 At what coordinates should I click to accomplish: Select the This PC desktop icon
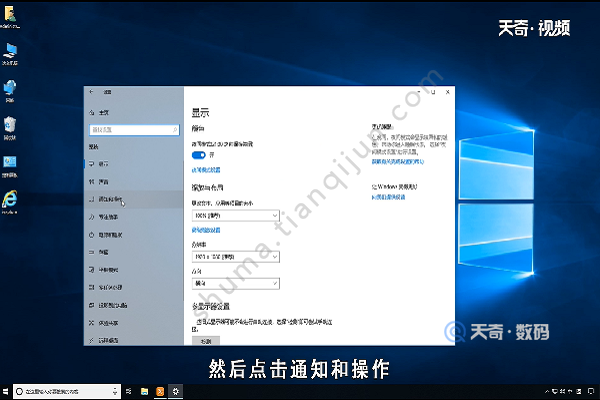pyautogui.click(x=10, y=54)
